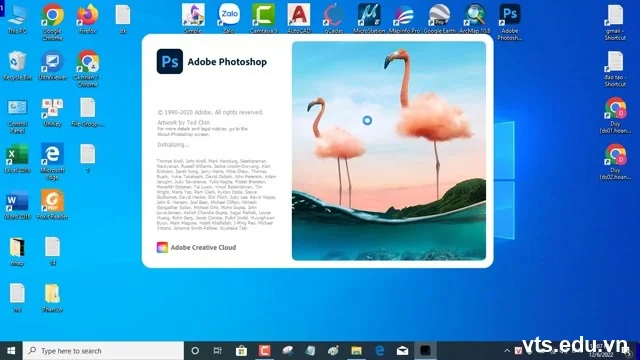Viewport: 640px width, 360px height.
Task: Open Task View on the taskbar
Action: tap(218, 351)
